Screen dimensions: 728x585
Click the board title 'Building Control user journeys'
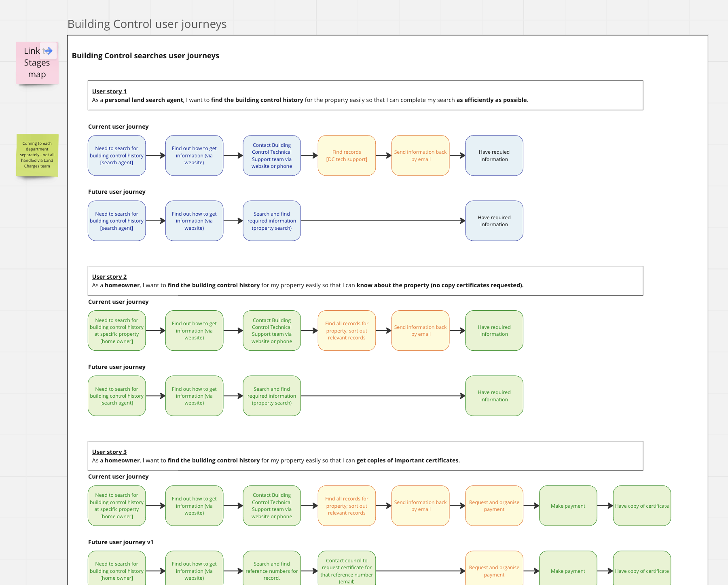(147, 24)
